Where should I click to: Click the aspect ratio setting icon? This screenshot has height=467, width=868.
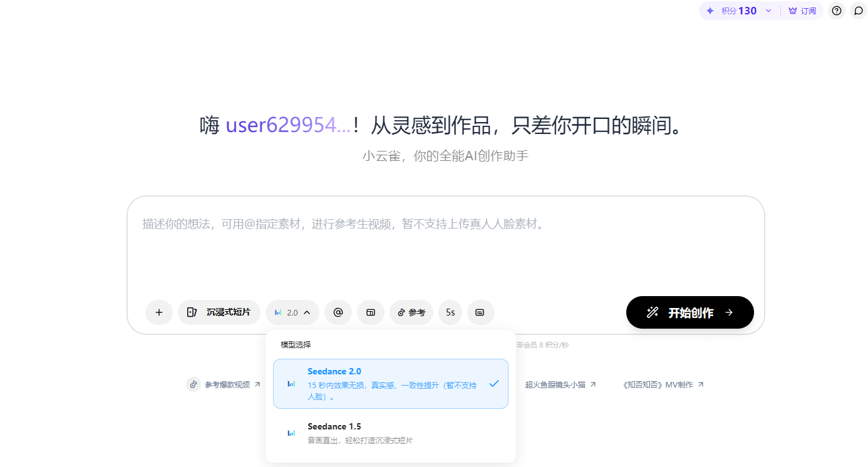[x=370, y=312]
